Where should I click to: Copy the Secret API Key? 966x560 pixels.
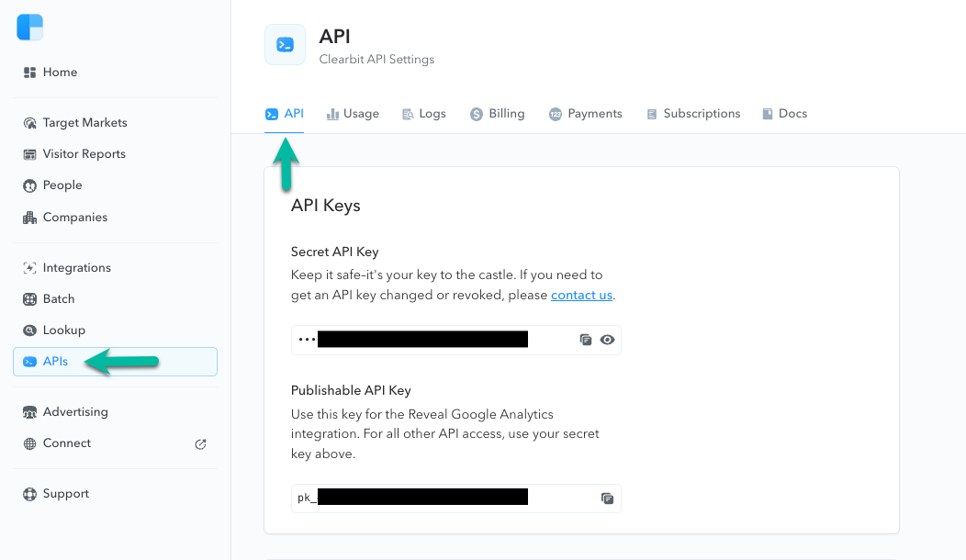point(585,340)
